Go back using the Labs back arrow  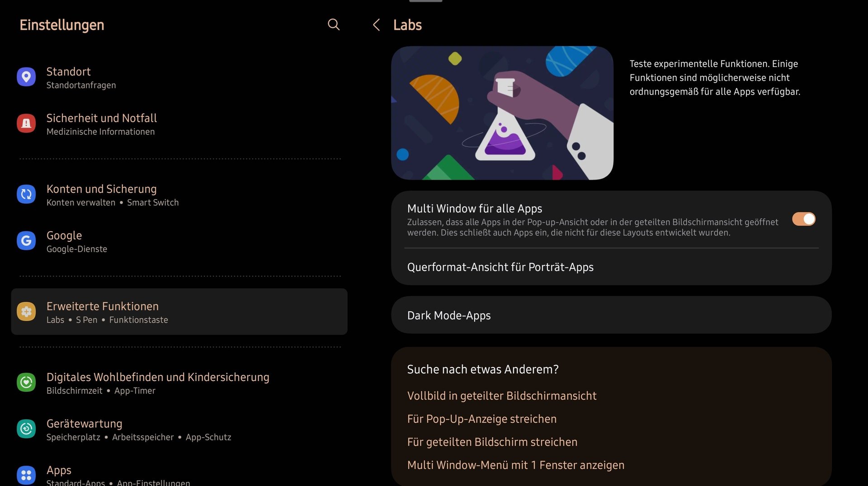(376, 25)
